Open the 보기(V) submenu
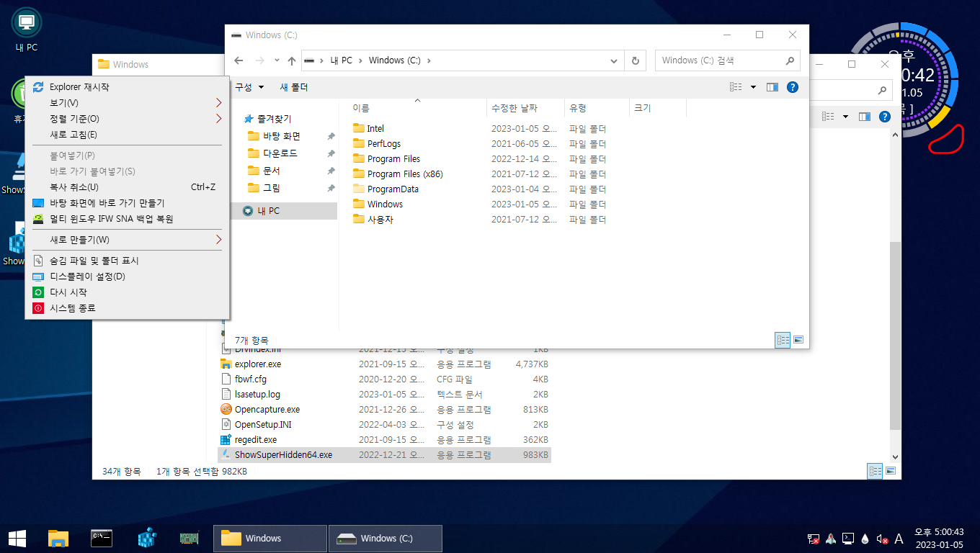 click(x=127, y=103)
